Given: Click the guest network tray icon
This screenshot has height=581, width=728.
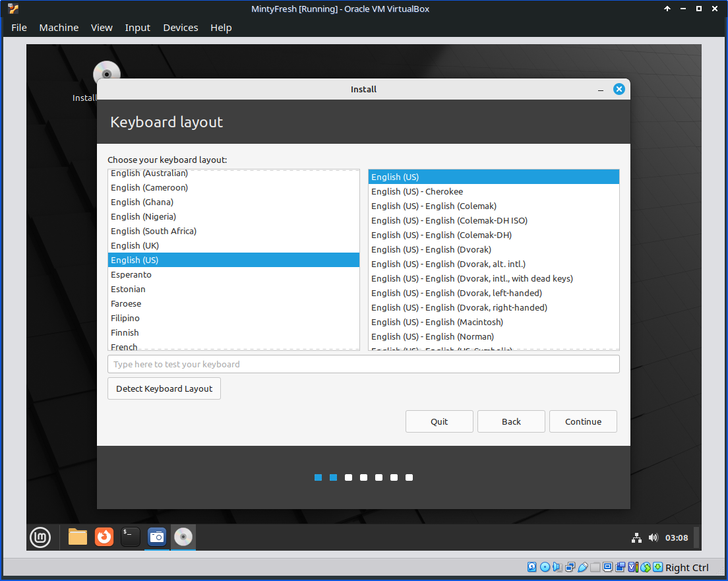Looking at the screenshot, I should [636, 538].
